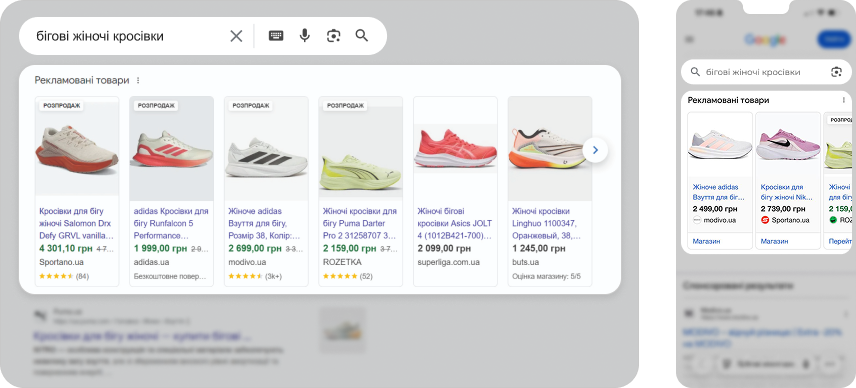Open the desktop sponsored products three-dot menu

pyautogui.click(x=138, y=80)
